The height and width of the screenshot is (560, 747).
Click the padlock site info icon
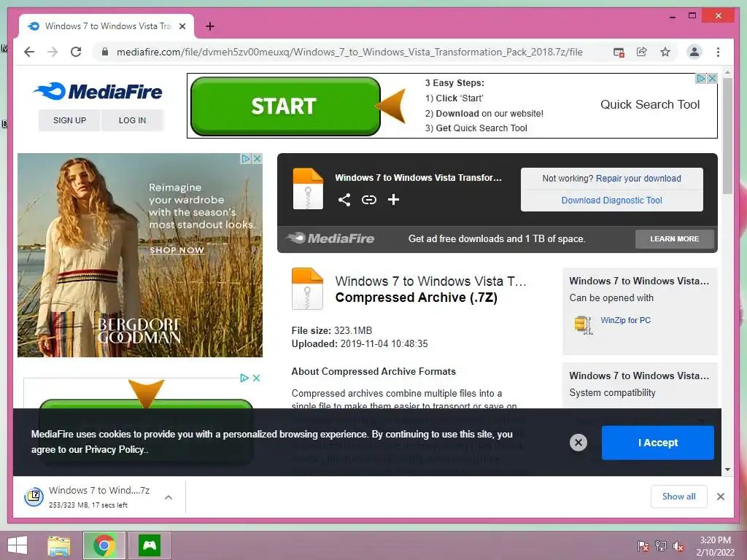point(105,52)
